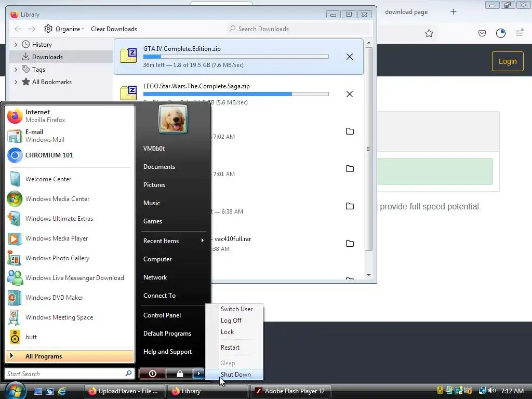Select Shut Down from power menu

(x=235, y=374)
